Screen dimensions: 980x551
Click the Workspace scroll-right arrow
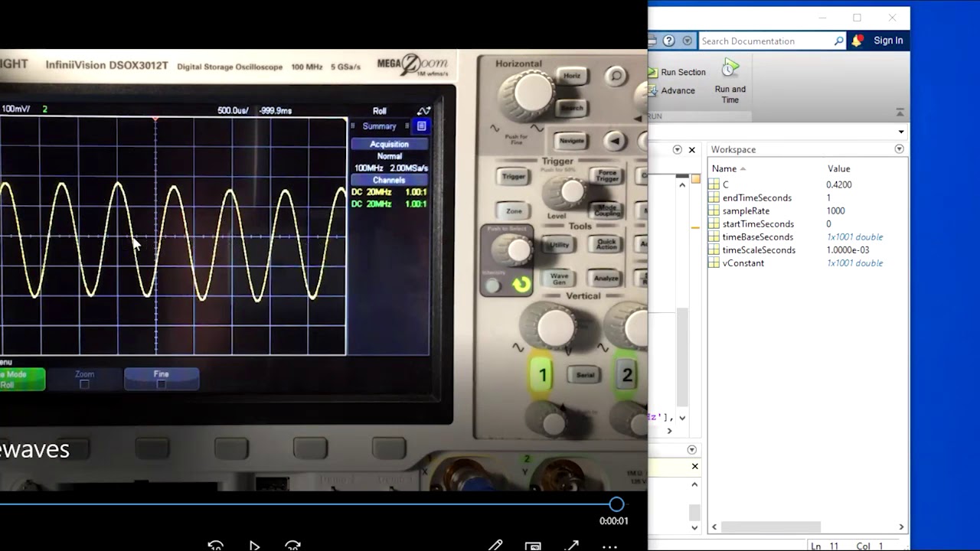pyautogui.click(x=901, y=527)
